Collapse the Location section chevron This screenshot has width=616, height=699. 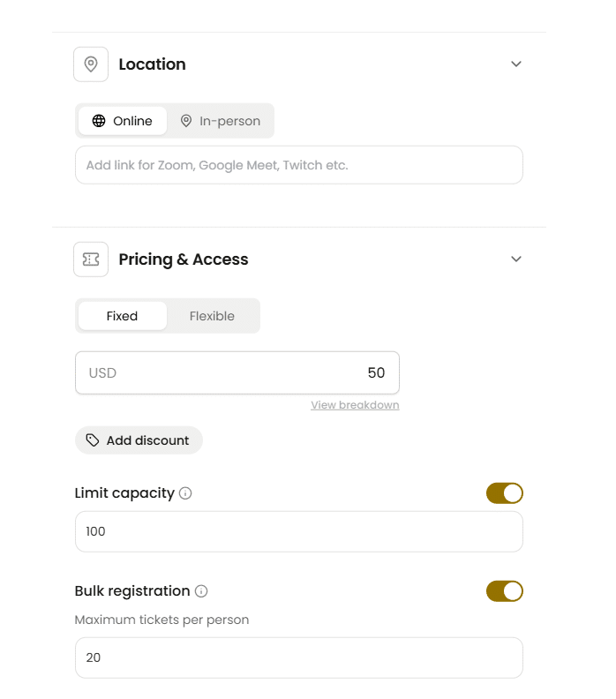[x=516, y=64]
